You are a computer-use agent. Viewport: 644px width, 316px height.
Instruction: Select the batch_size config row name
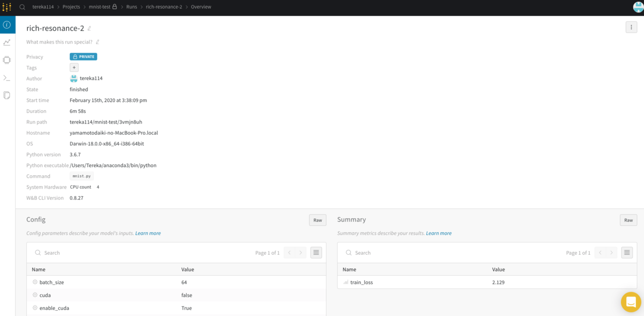(52, 282)
